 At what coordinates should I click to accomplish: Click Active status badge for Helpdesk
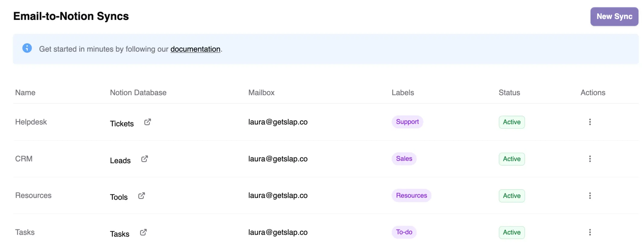coord(512,122)
